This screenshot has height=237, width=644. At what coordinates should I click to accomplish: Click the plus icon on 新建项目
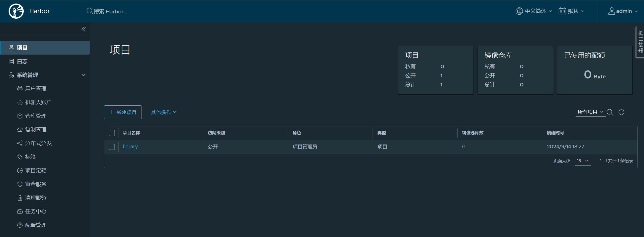click(x=112, y=112)
